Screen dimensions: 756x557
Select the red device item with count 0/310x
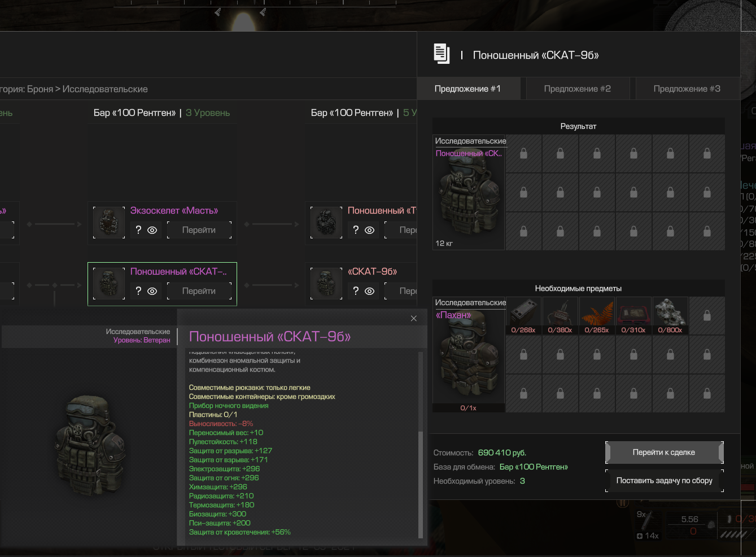point(633,316)
